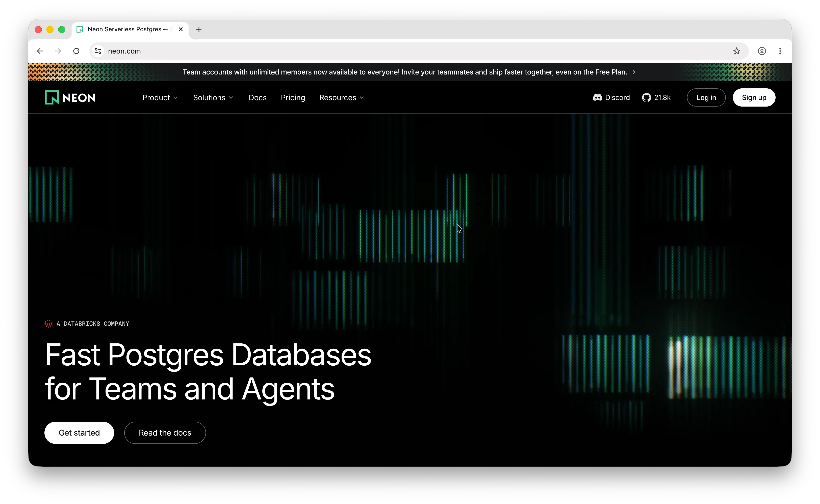Expand the Resources dropdown menu
This screenshot has height=504, width=820.
(x=342, y=97)
